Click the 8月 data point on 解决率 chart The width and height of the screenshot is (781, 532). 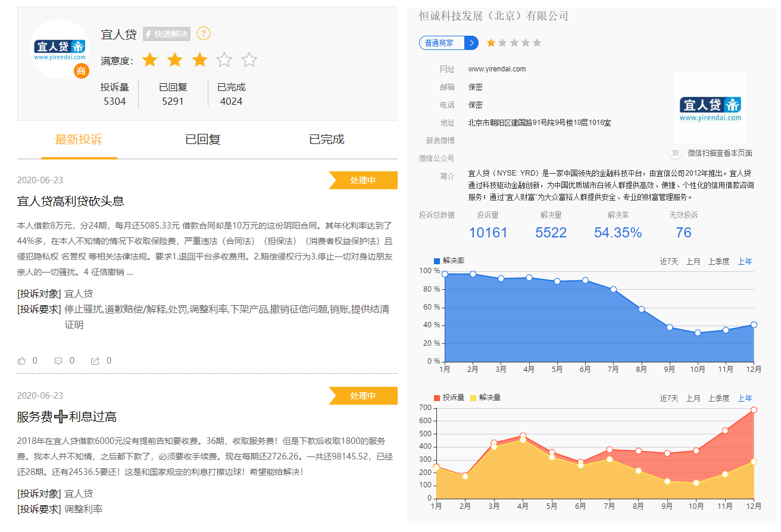pos(641,309)
